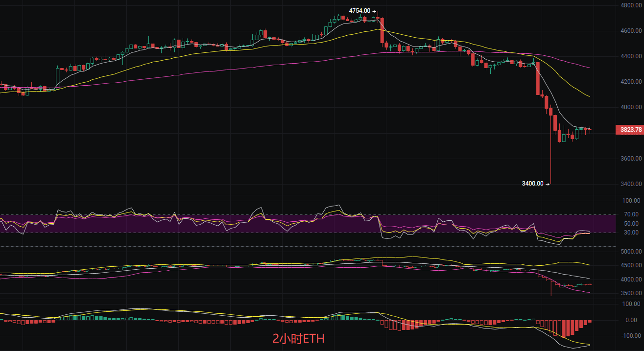Screen dimensions: 644x351
Task: Click the 0.00 MACD zero line label
Action: tap(634, 320)
